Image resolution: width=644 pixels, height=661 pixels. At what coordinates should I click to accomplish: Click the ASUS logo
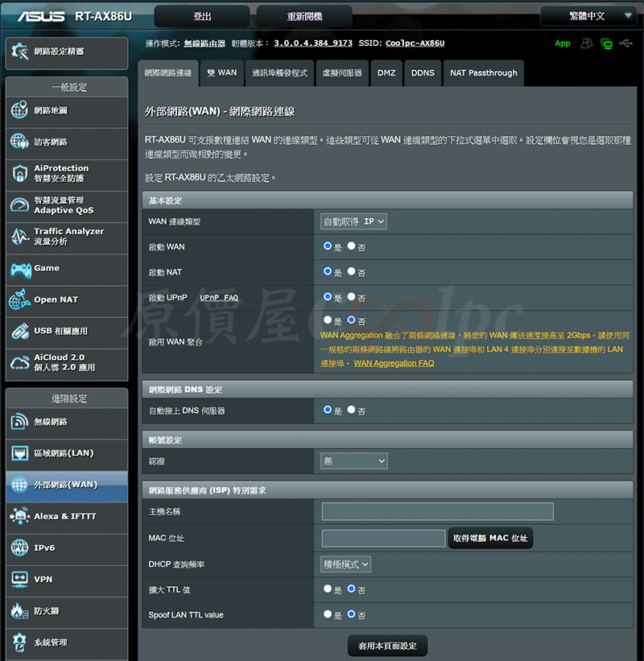[41, 16]
